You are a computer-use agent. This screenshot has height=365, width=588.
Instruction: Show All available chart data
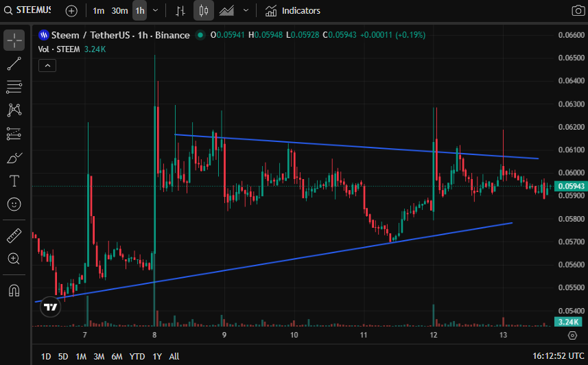(174, 356)
